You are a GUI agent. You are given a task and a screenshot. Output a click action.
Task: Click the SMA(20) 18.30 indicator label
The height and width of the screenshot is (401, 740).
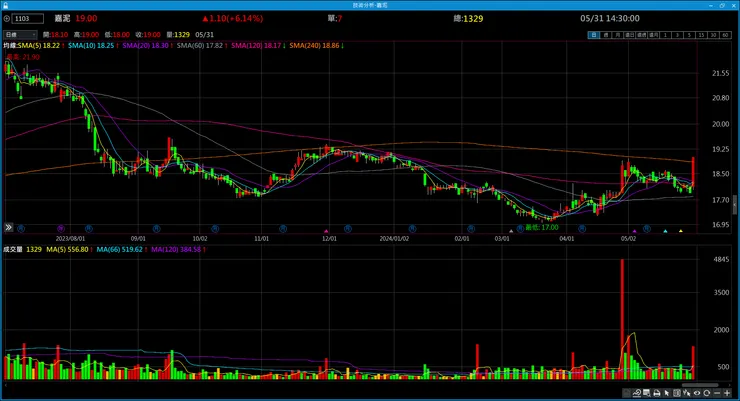pyautogui.click(x=147, y=46)
